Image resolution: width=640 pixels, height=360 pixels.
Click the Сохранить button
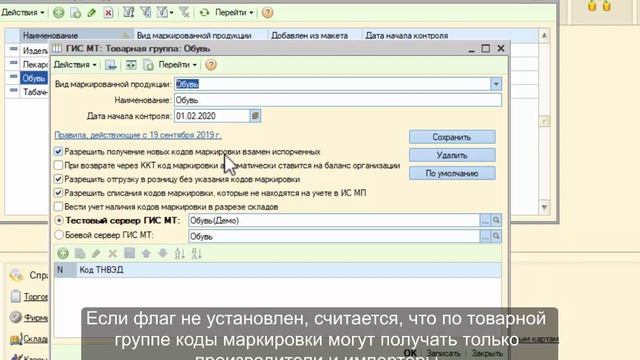(452, 137)
